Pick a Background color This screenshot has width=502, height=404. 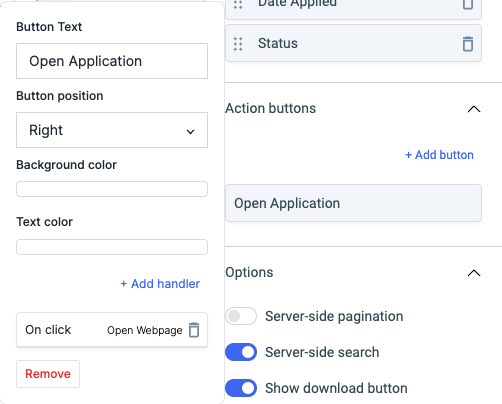click(112, 189)
